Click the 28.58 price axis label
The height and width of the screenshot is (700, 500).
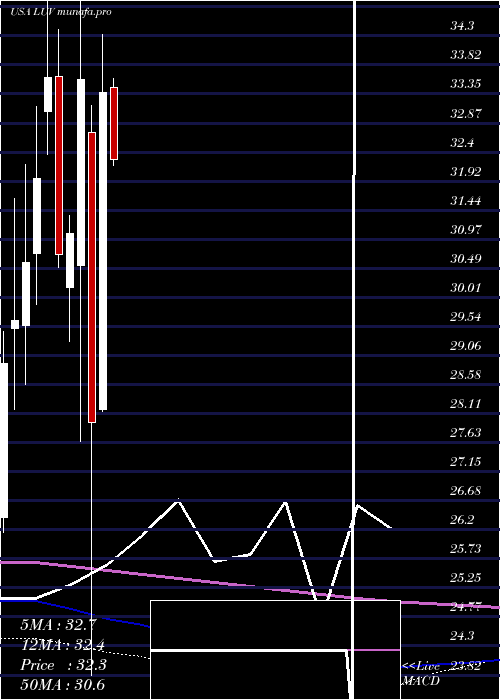click(x=466, y=375)
